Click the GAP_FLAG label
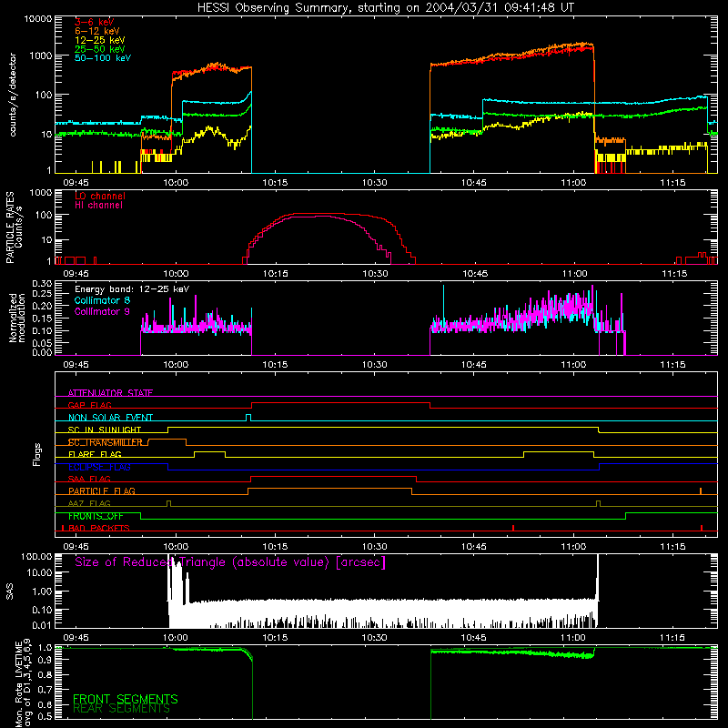Viewport: 728px width, 728px height. (x=89, y=405)
